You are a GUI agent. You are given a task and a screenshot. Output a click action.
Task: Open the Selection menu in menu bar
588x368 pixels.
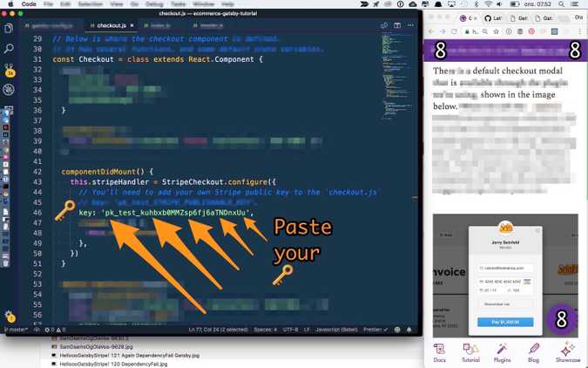pos(90,4)
